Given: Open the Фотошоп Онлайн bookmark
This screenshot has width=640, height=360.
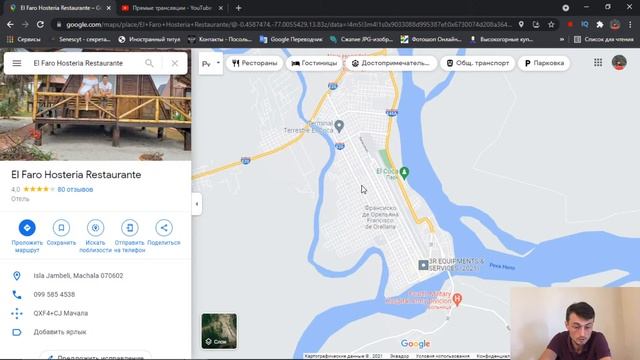Looking at the screenshot, I should [x=431, y=39].
